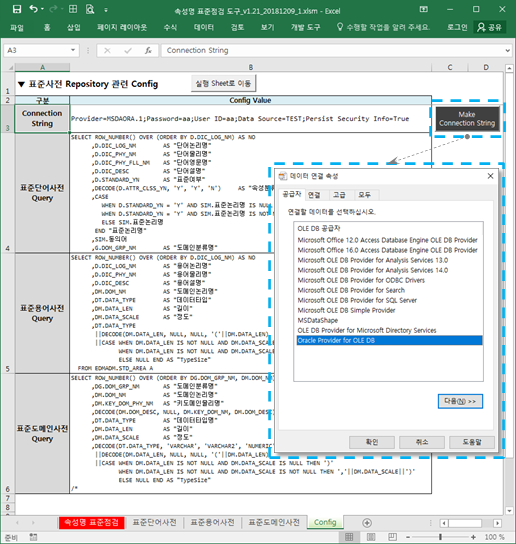Undo the last action
The image size is (516, 544).
coord(33,9)
